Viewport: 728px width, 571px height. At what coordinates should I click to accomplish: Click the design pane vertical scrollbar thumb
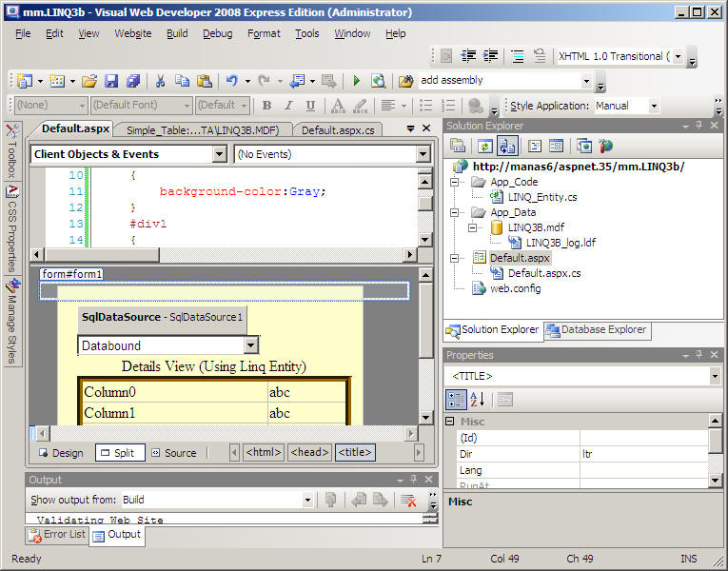click(425, 321)
